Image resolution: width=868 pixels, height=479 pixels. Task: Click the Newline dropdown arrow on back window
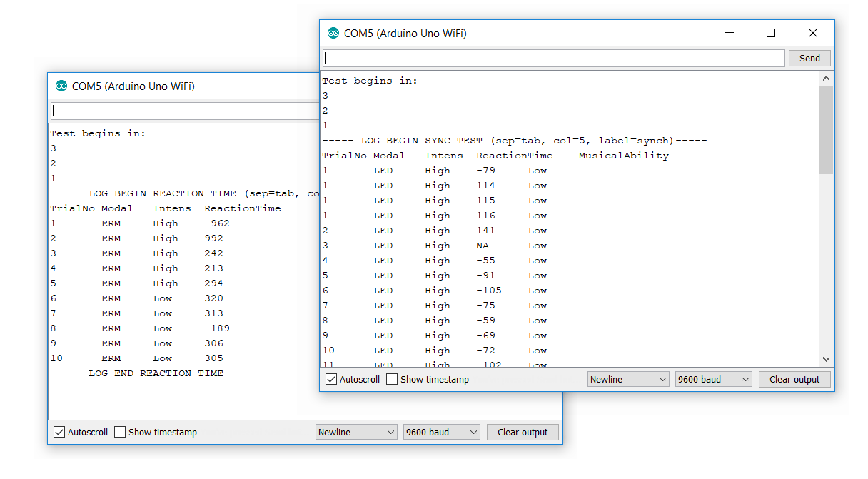pyautogui.click(x=389, y=432)
